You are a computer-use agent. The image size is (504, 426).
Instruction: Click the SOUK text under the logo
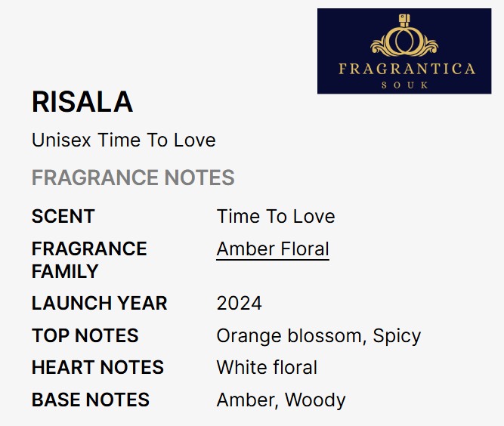click(405, 85)
